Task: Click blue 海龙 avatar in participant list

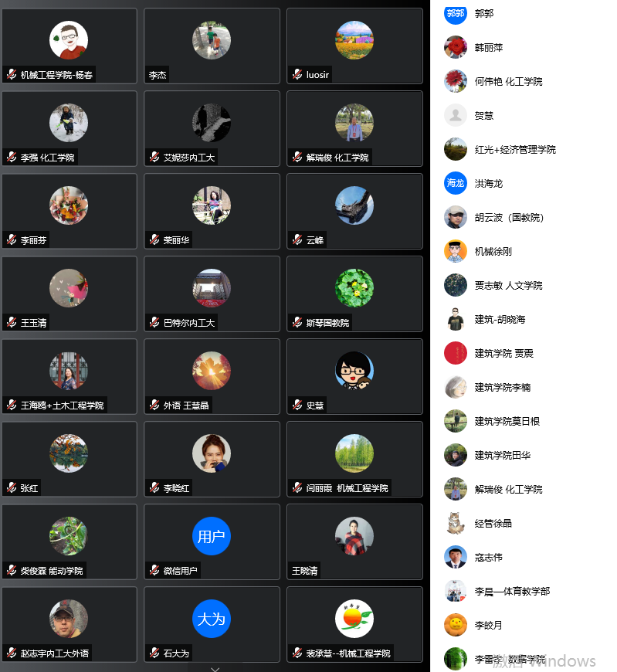Action: point(456,183)
